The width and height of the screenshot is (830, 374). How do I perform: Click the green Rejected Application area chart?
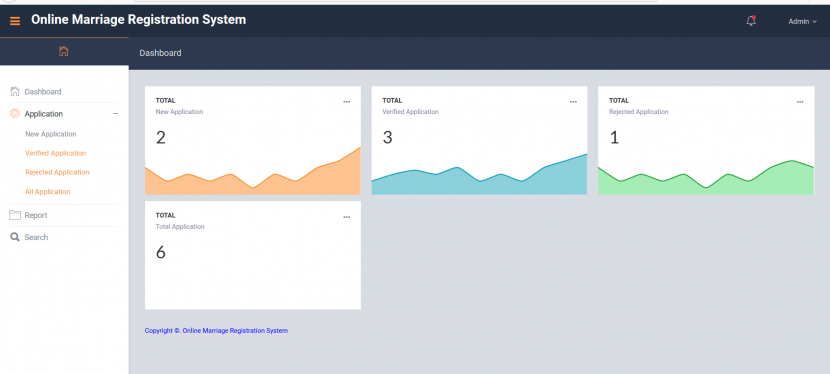coord(706,177)
